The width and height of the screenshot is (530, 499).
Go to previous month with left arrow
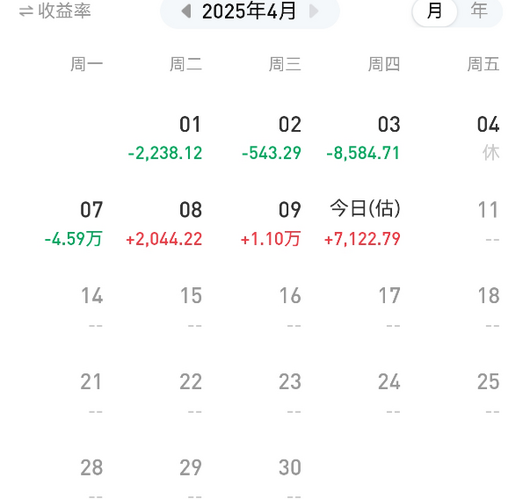click(x=186, y=11)
